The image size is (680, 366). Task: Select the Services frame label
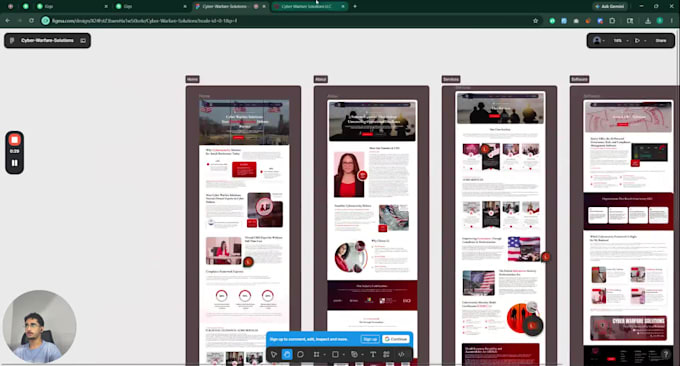pos(451,79)
